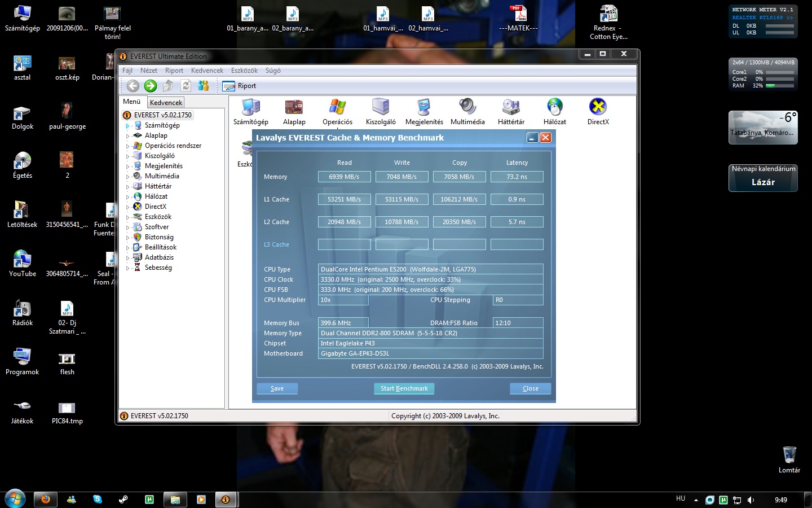Open the Háttértár category icon
Screen dimensions: 812x508
pos(511,111)
